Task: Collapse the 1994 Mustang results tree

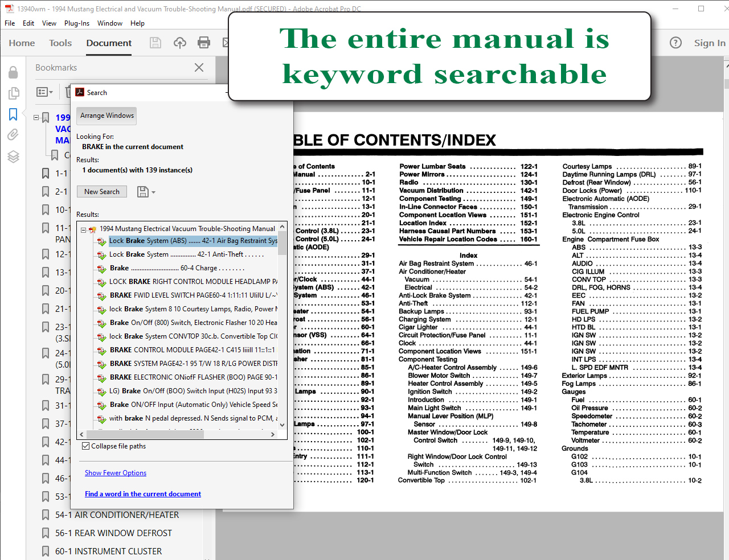Action: [83, 230]
